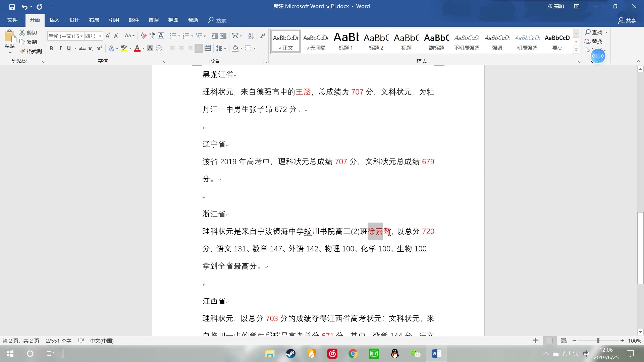This screenshot has width=644, height=362.
Task: Open bullets list dropdown
Action: (x=179, y=36)
